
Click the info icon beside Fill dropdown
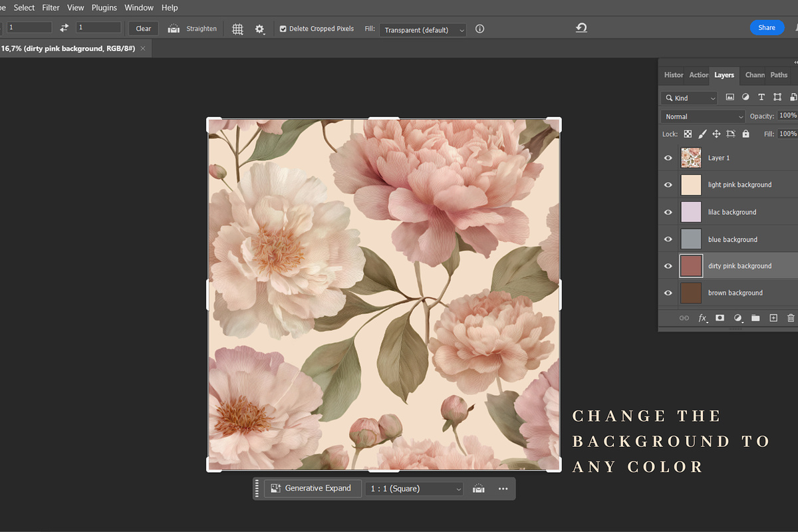click(x=479, y=29)
